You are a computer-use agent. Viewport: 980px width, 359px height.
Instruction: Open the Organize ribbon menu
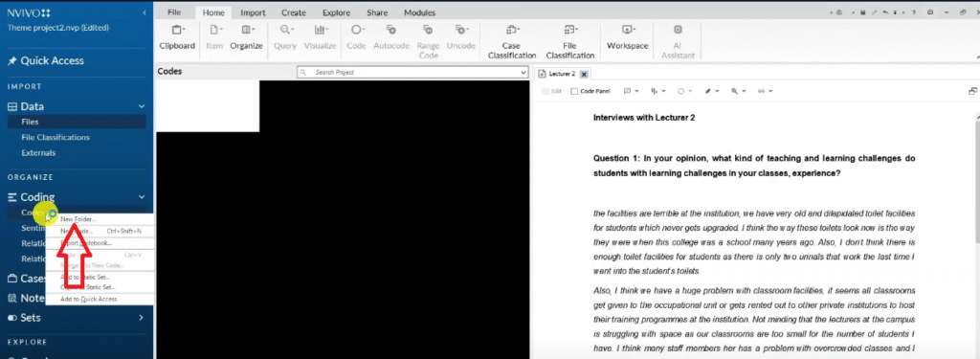246,37
